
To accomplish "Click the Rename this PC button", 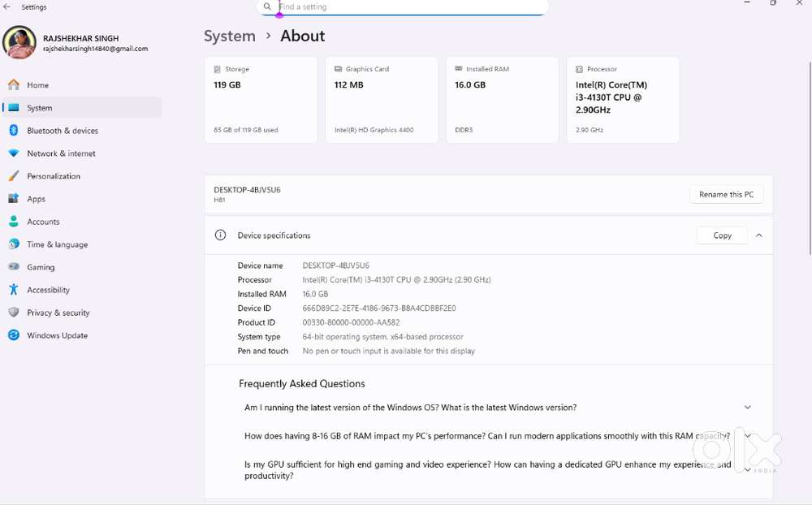I will pos(726,195).
